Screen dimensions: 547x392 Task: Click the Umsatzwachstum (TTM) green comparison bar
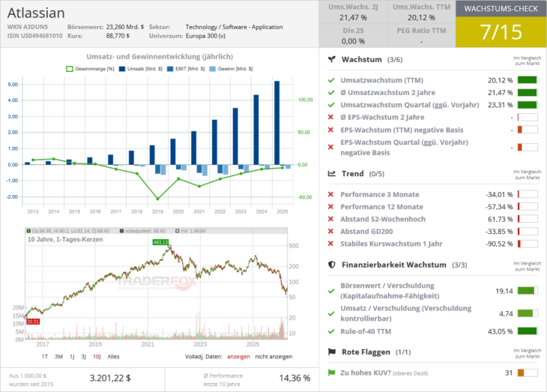pyautogui.click(x=528, y=80)
